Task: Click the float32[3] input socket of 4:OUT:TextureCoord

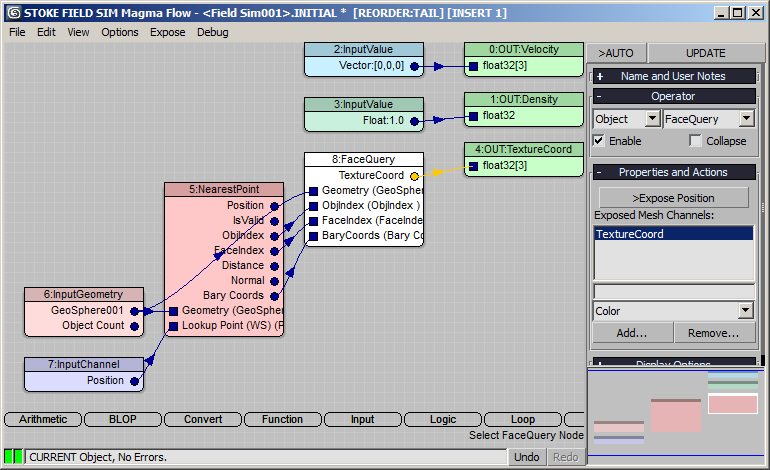Action: click(x=473, y=166)
